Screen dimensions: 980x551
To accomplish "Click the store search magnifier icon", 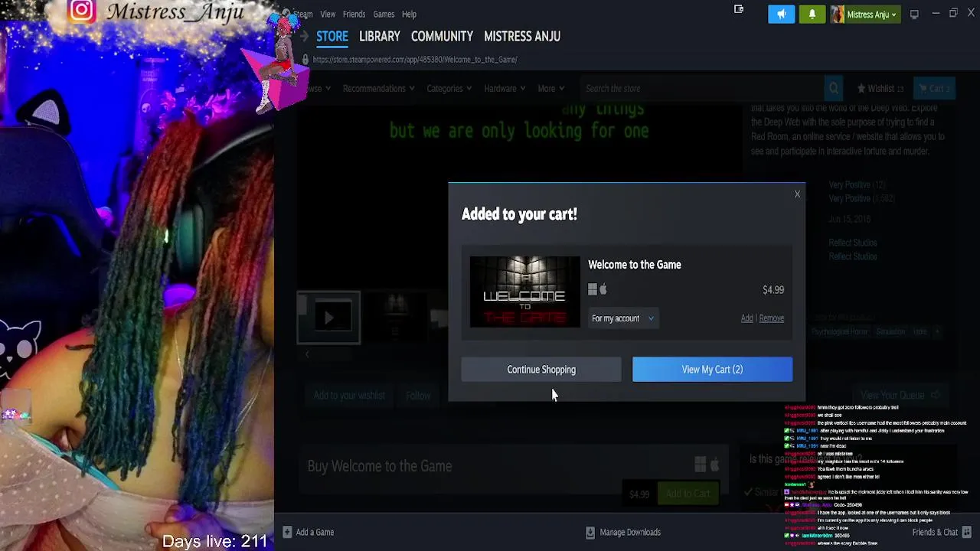I will click(x=834, y=89).
